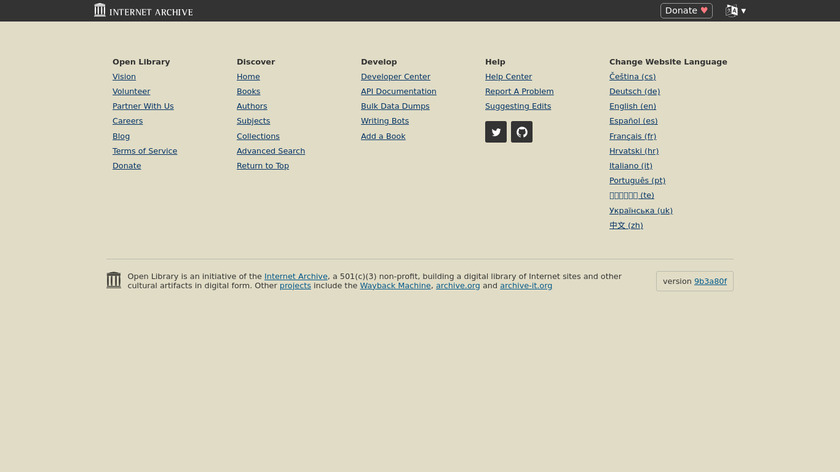Switch language to Українська (uk)
The image size is (840, 472).
641,211
